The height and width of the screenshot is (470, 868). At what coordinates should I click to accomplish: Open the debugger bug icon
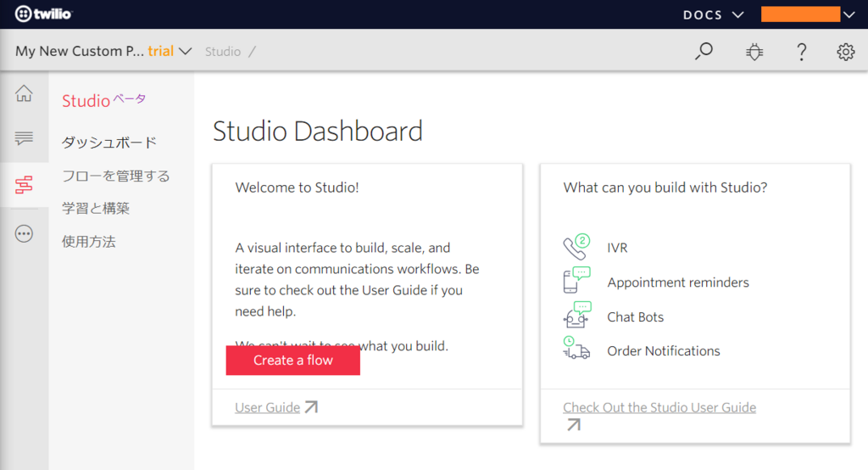click(x=754, y=52)
